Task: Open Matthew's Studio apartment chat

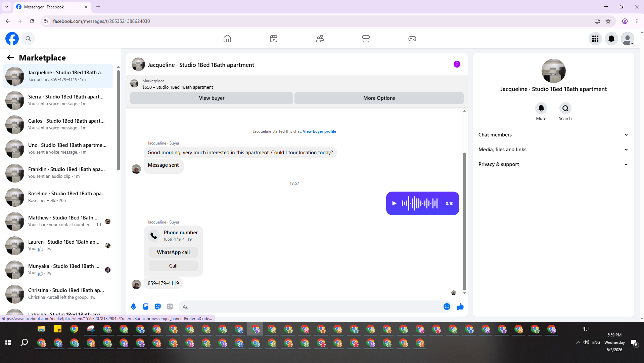Action: click(x=58, y=221)
